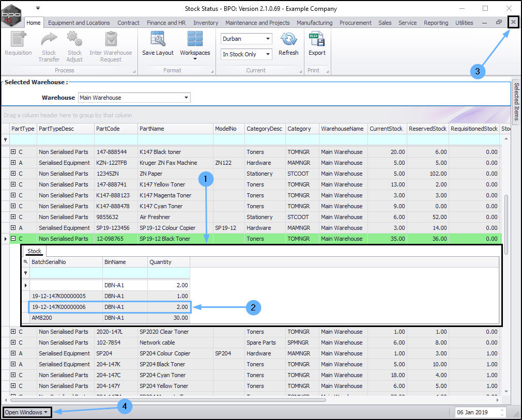
Task: Click the Inter Warehouse Request icon
Action: coord(111,40)
